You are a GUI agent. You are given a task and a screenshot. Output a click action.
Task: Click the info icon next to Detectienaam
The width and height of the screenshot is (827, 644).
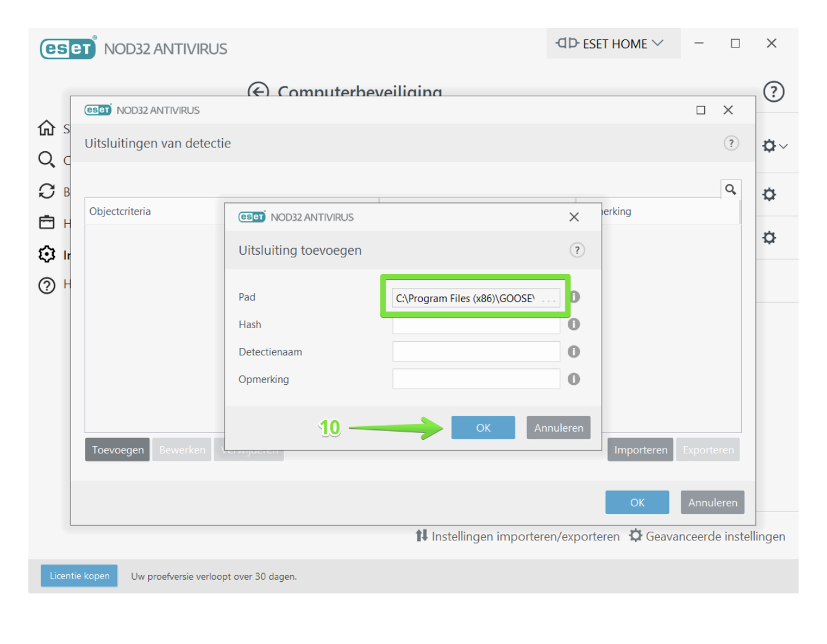(574, 352)
